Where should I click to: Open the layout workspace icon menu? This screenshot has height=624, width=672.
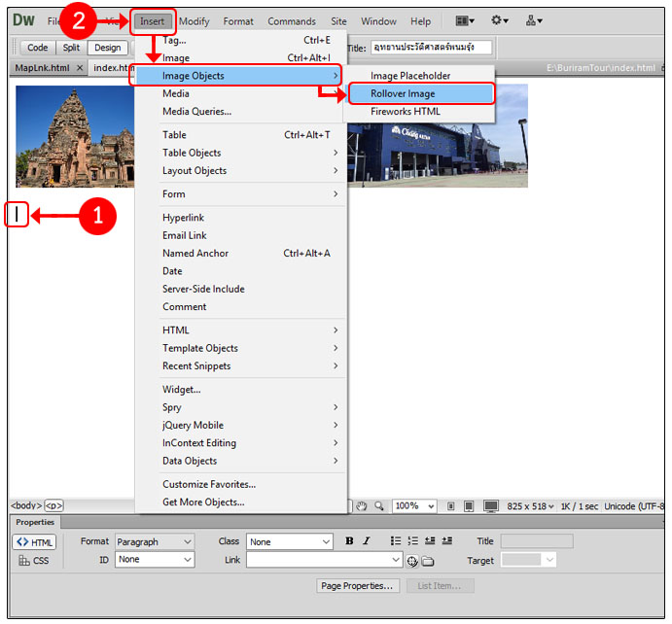click(465, 20)
